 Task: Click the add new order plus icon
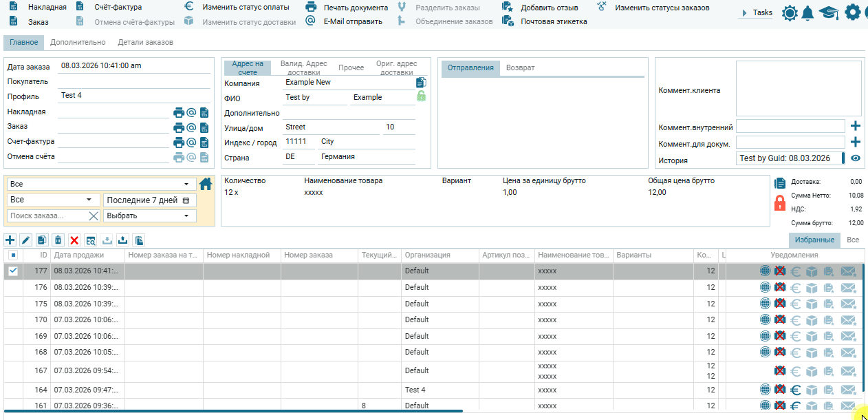pos(10,240)
